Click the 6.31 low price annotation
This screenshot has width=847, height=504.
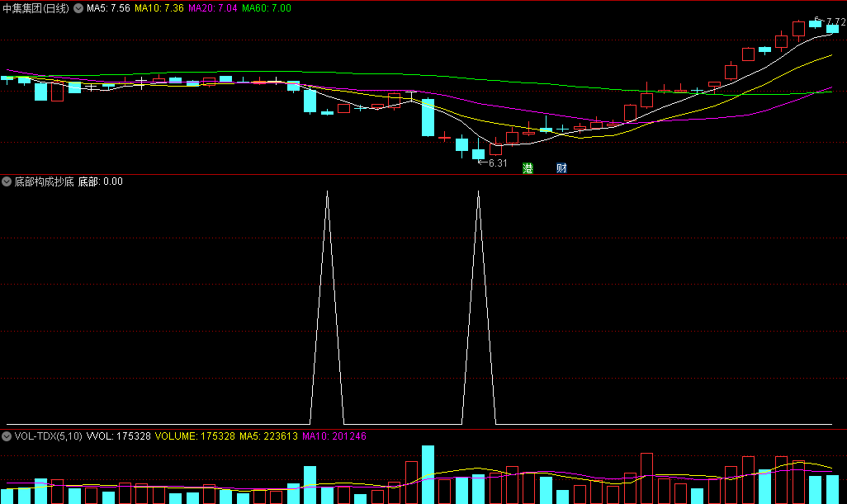tap(498, 163)
